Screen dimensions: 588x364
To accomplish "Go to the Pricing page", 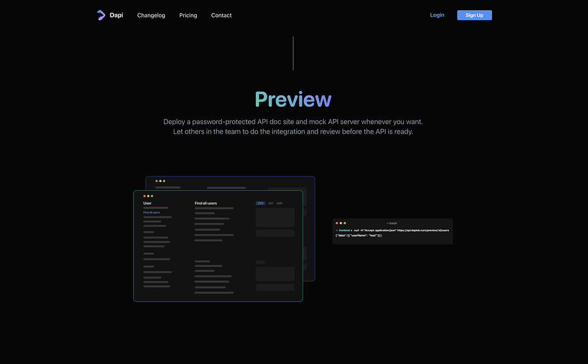I will point(188,15).
